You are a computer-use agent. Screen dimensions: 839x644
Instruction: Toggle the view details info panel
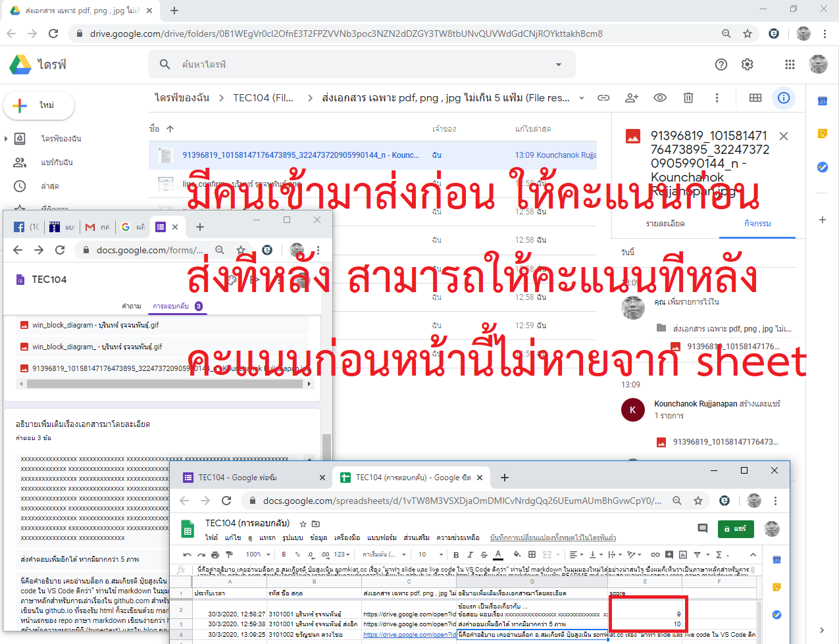click(x=784, y=98)
